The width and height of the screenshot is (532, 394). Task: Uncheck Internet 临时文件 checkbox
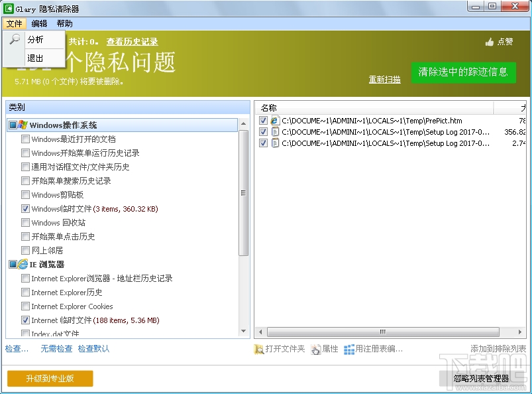pyautogui.click(x=25, y=320)
